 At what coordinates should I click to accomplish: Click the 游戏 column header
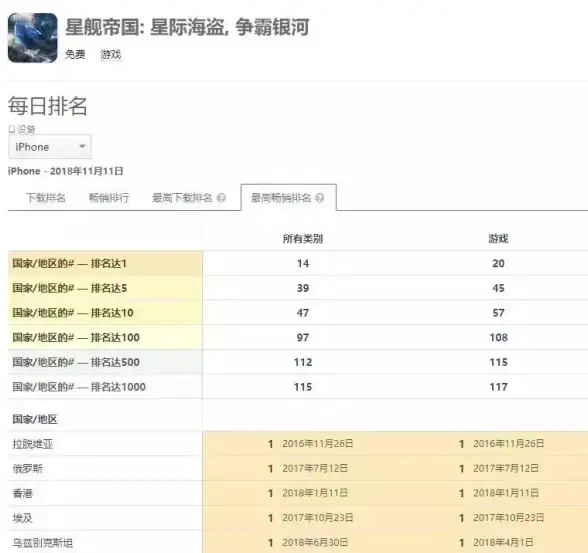pyautogui.click(x=498, y=238)
